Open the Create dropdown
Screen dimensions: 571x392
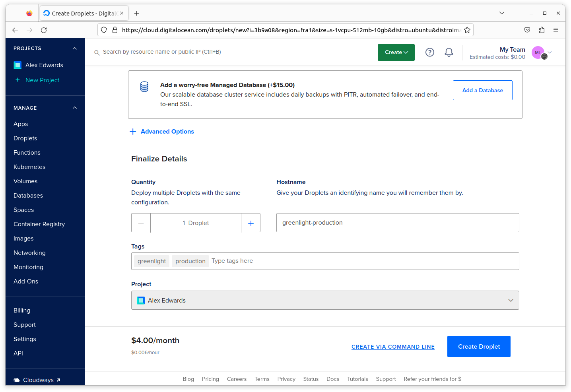(396, 52)
